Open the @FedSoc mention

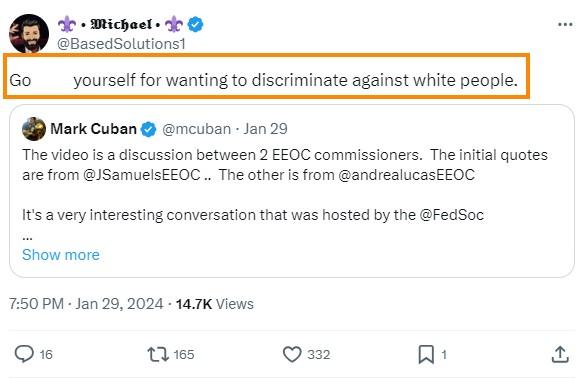pyautogui.click(x=452, y=215)
